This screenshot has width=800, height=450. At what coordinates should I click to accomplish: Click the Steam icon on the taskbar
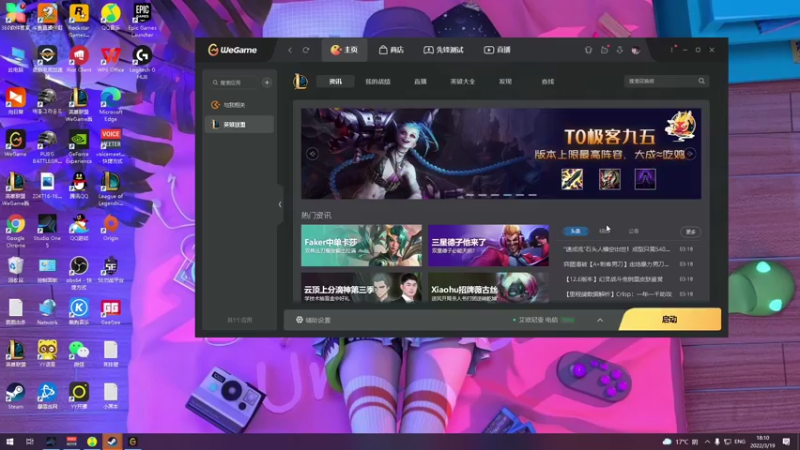[x=112, y=441]
